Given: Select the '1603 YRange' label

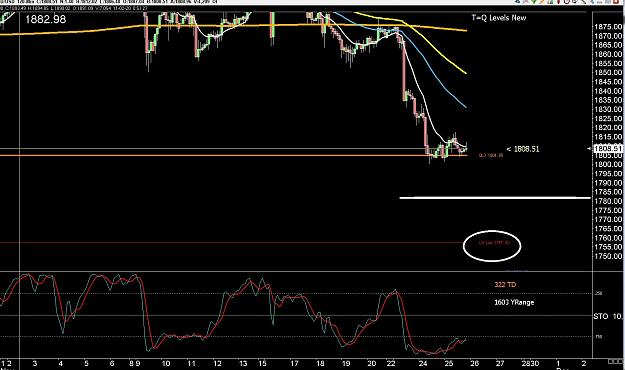Looking at the screenshot, I should (514, 302).
